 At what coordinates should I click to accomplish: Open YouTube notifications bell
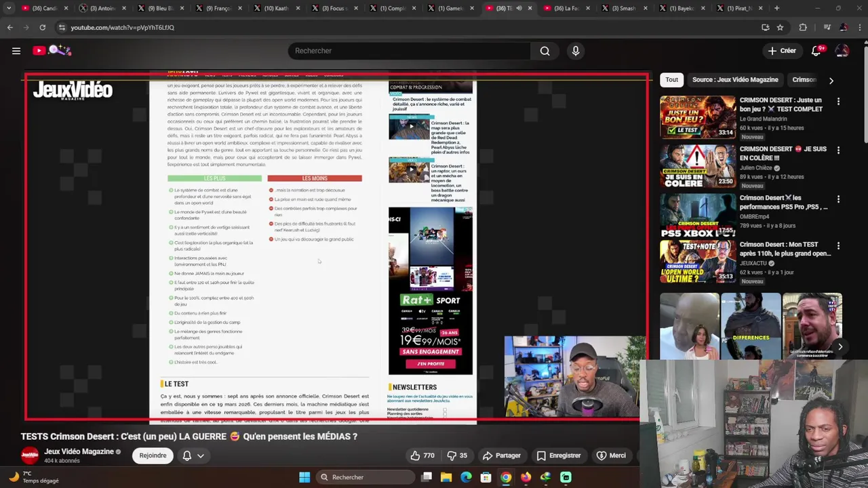[816, 51]
